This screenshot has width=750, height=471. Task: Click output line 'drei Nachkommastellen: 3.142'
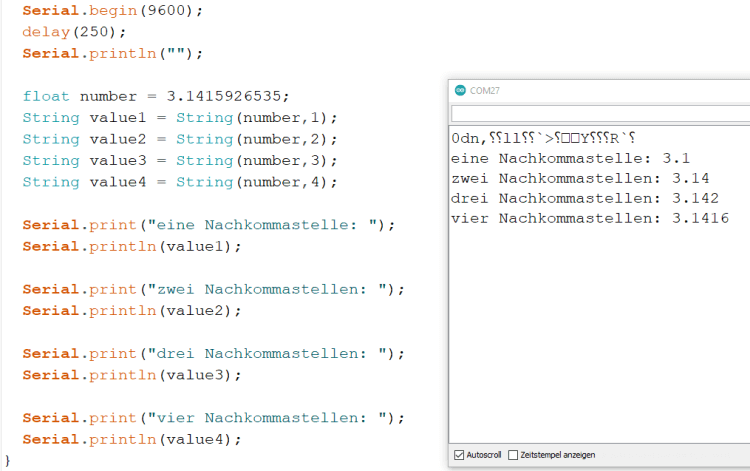tap(585, 198)
